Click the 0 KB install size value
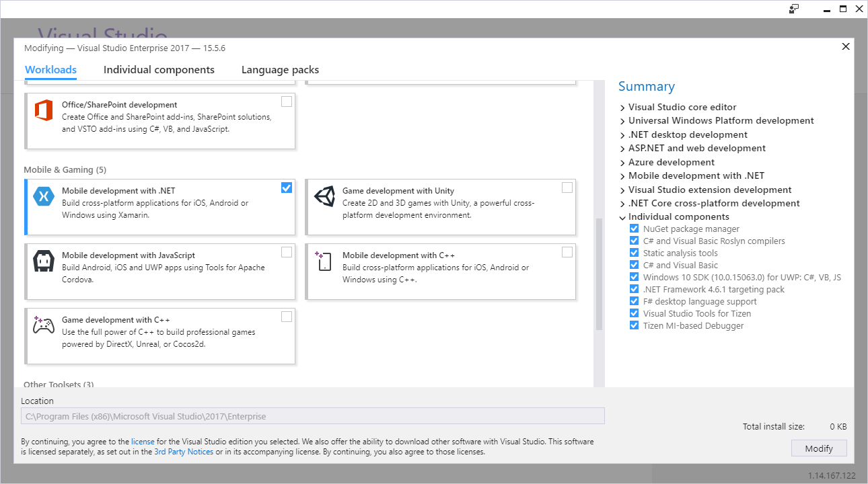The image size is (868, 484). coord(838,427)
